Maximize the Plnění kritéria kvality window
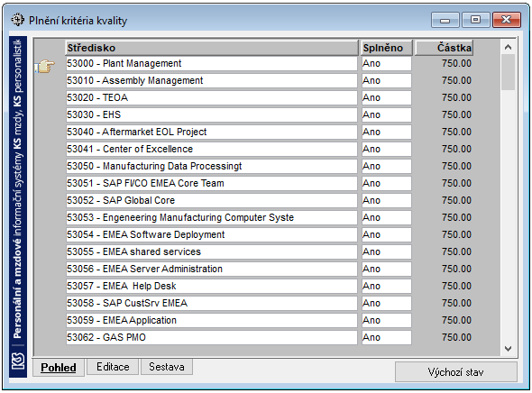Screen dimensions: 532x393 [x=475, y=20]
